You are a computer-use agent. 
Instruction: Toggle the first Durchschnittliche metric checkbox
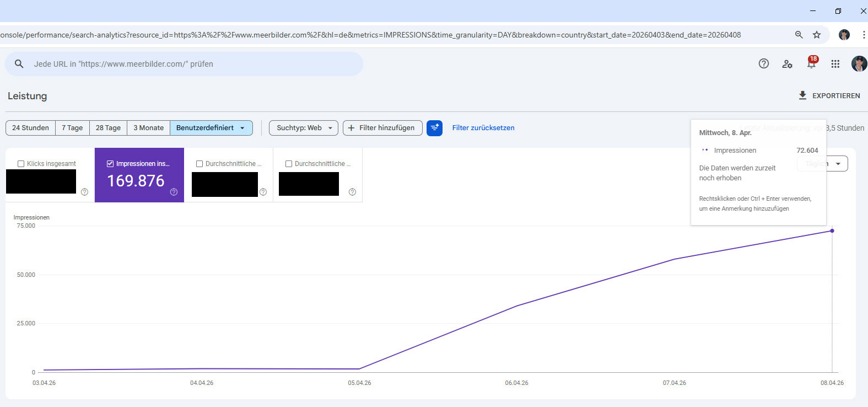pyautogui.click(x=200, y=164)
